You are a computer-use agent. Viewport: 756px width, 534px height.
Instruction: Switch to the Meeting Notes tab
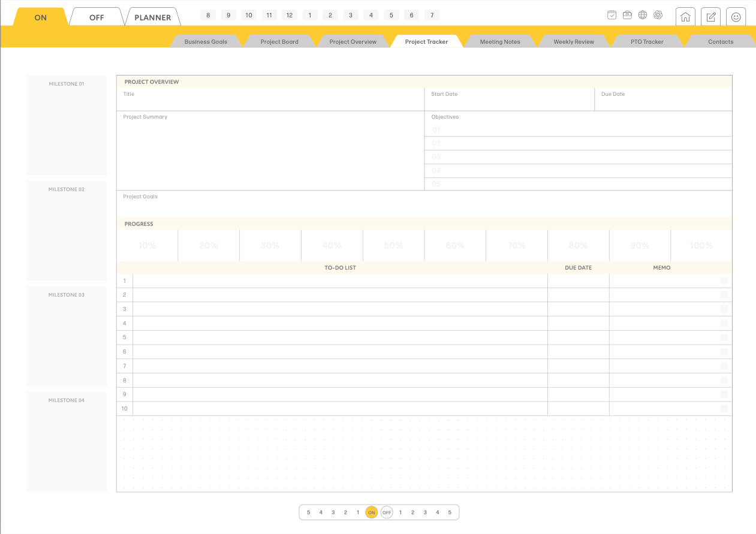(x=499, y=42)
